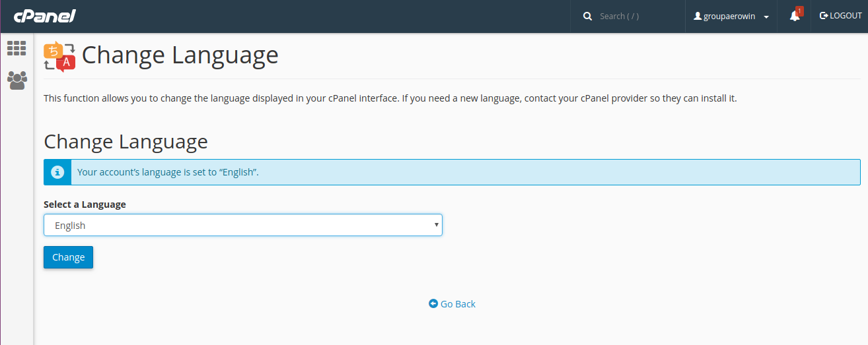
Task: Click the logout arrow icon
Action: tap(824, 16)
